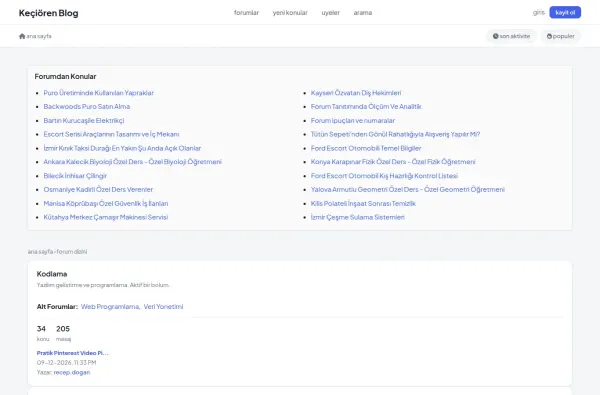
Task: Click the flame icon in populer
Action: tap(549, 36)
